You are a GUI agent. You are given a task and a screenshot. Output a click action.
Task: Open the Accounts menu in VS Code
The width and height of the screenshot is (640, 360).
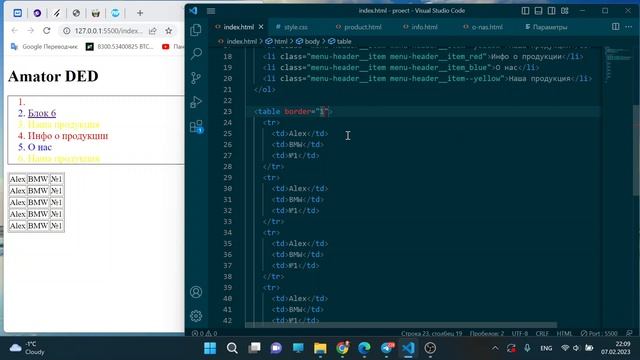coord(196,292)
